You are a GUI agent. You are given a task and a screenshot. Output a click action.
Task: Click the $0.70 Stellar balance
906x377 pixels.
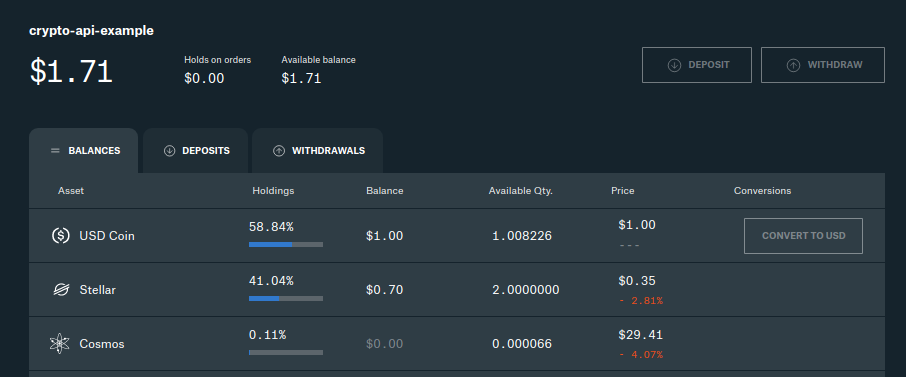point(384,290)
